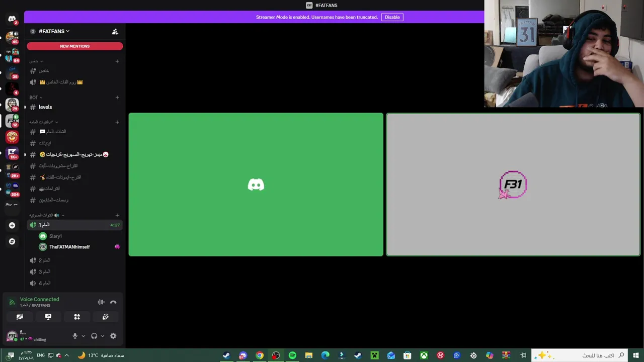644x362 pixels.
Task: Open the Xbox app in the taskbar
Action: coord(424,355)
